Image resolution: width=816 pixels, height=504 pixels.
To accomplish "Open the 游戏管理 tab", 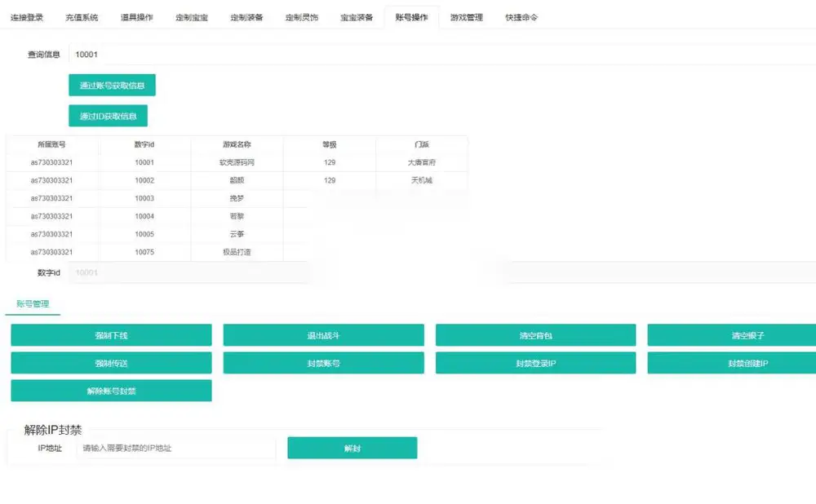I will (466, 17).
